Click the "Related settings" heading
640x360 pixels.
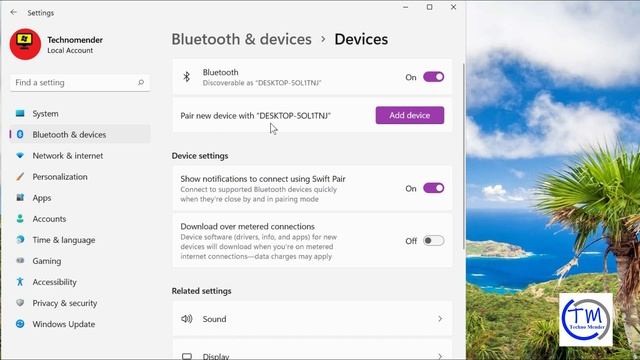[x=201, y=291]
